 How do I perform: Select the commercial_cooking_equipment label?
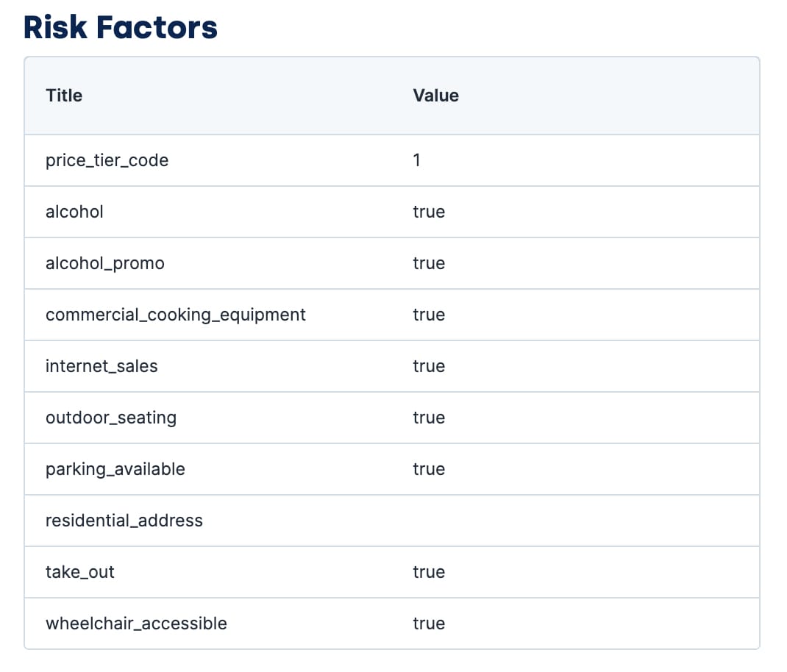(x=175, y=315)
